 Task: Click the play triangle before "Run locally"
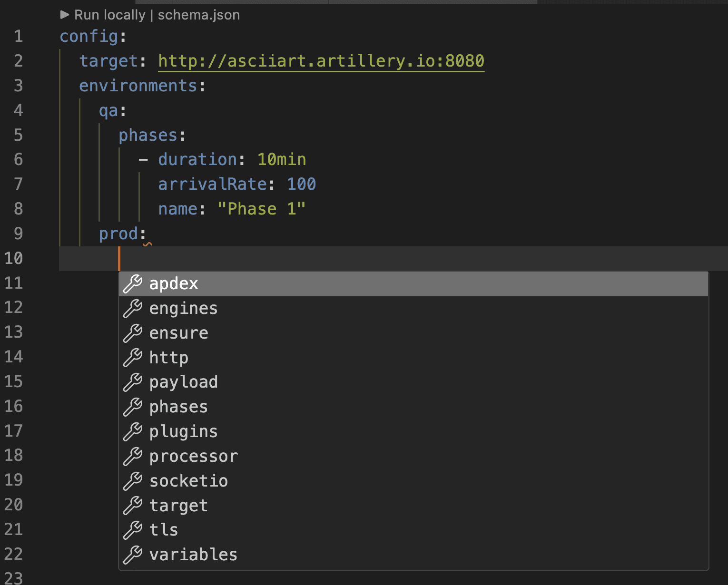coord(65,15)
